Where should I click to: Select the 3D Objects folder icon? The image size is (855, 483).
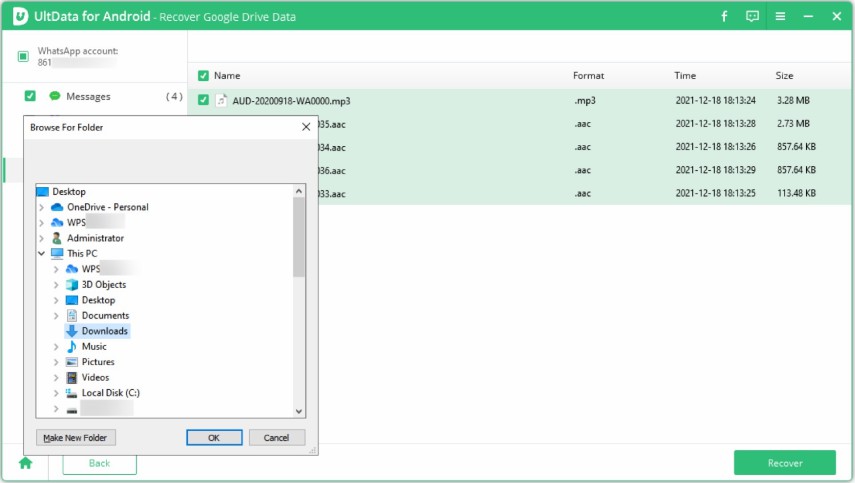pos(72,285)
